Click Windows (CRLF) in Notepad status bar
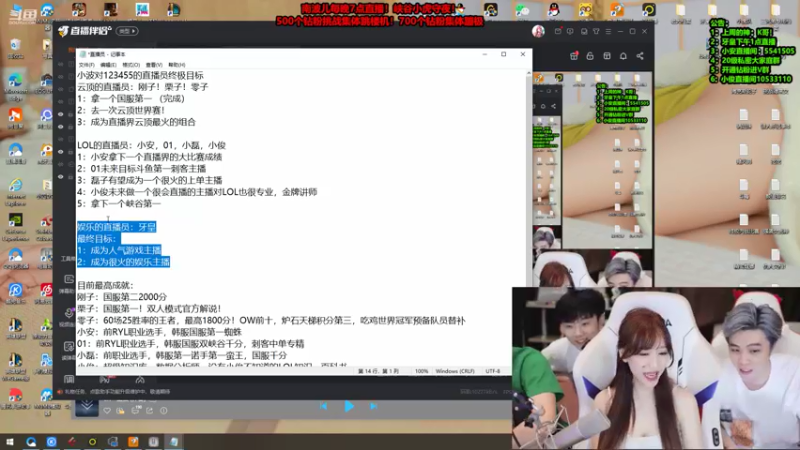The image size is (800, 450). (455, 371)
